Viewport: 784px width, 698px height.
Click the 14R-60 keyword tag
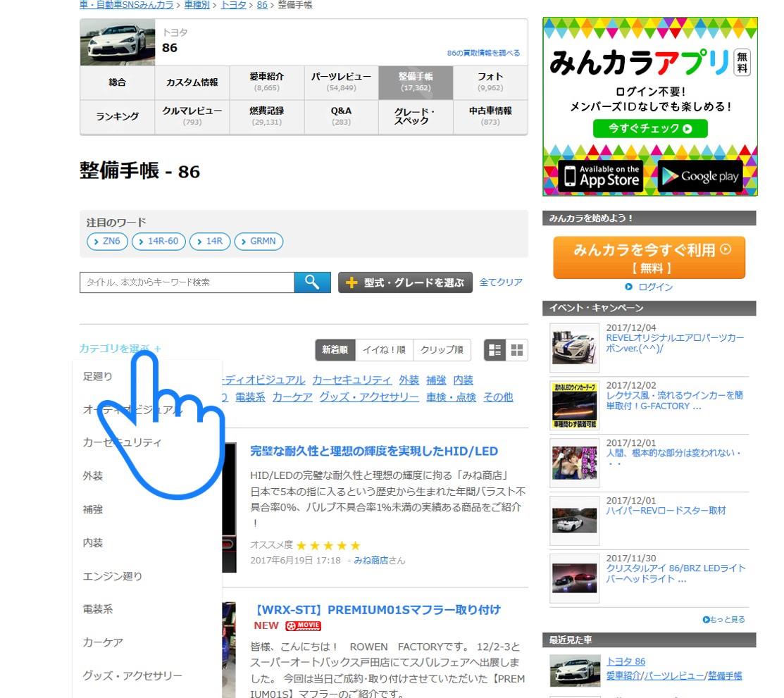click(x=158, y=242)
